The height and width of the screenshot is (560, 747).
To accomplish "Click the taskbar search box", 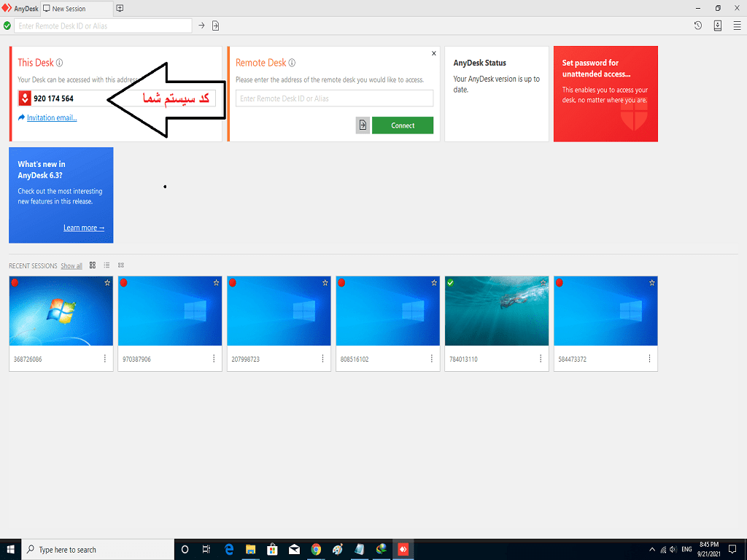I will pos(98,550).
